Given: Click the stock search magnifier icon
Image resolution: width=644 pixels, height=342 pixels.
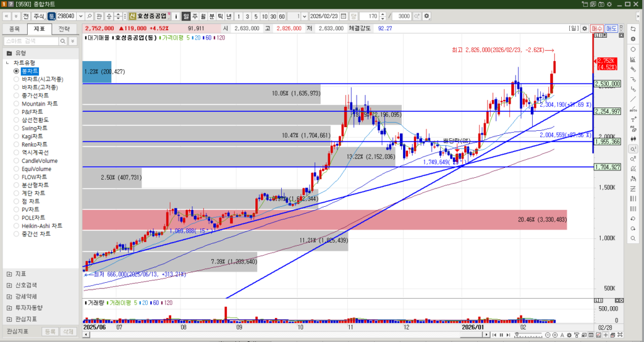Looking at the screenshot, I should 89,16.
